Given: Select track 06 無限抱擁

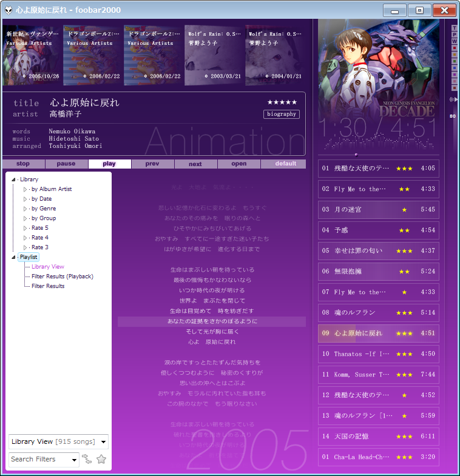Looking at the screenshot, I should (x=379, y=272).
